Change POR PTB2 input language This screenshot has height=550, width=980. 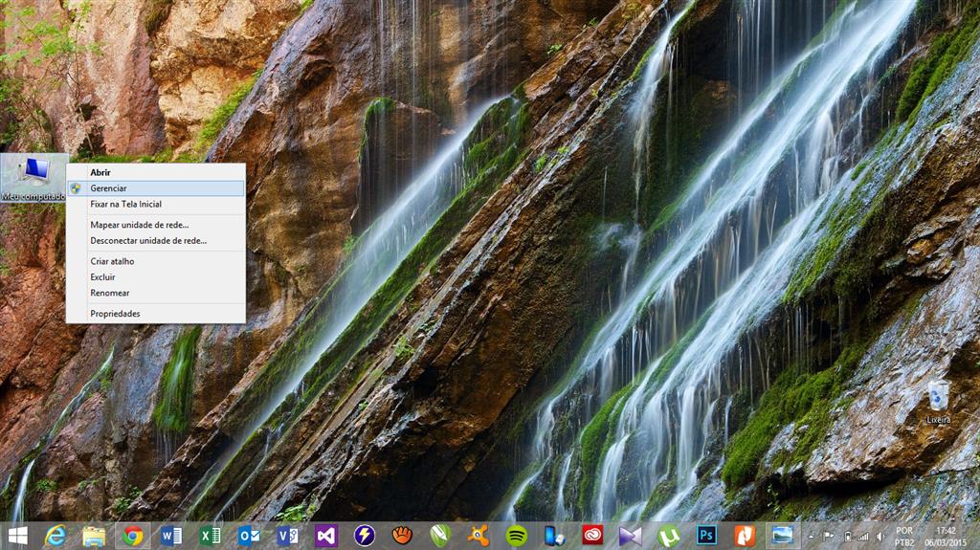pos(904,537)
